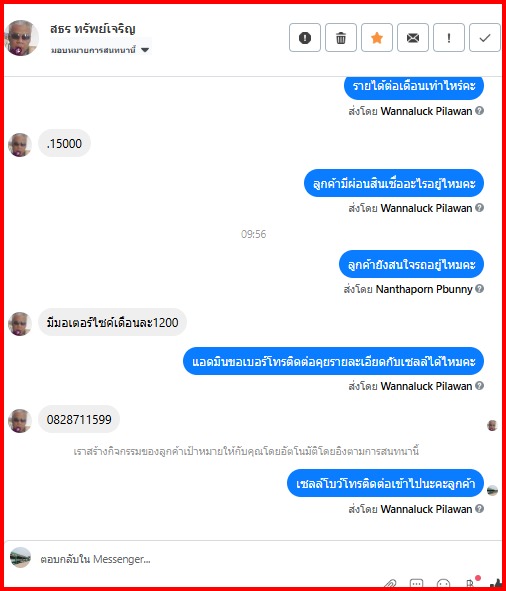Open the assign conversation dropdown
Image resolution: width=506 pixels, height=591 pixels.
[100, 50]
